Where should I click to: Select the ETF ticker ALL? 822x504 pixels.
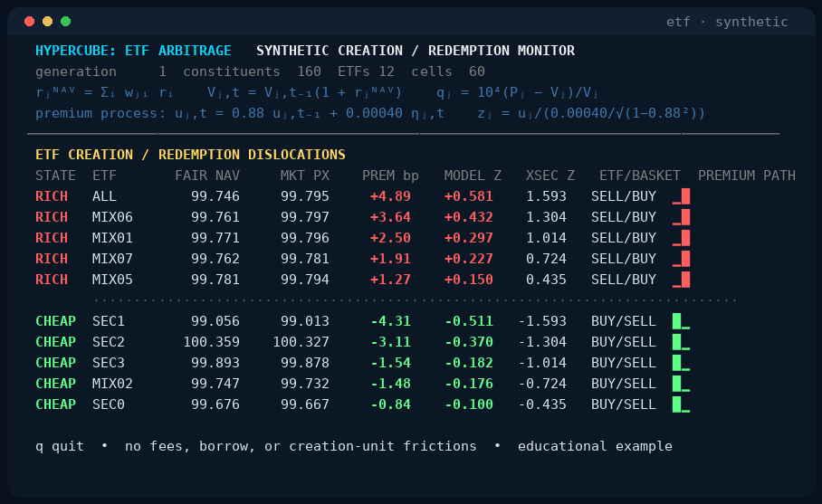coord(104,196)
